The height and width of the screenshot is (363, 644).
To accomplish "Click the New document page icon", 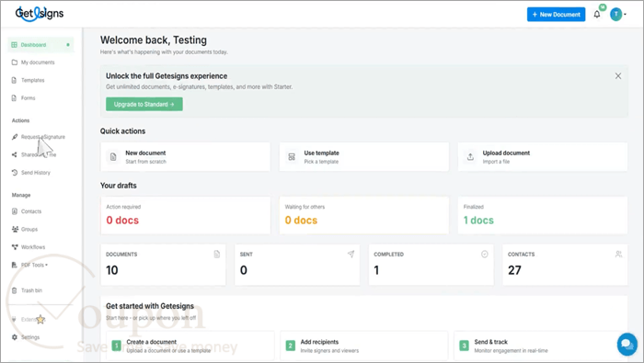I will (x=113, y=156).
